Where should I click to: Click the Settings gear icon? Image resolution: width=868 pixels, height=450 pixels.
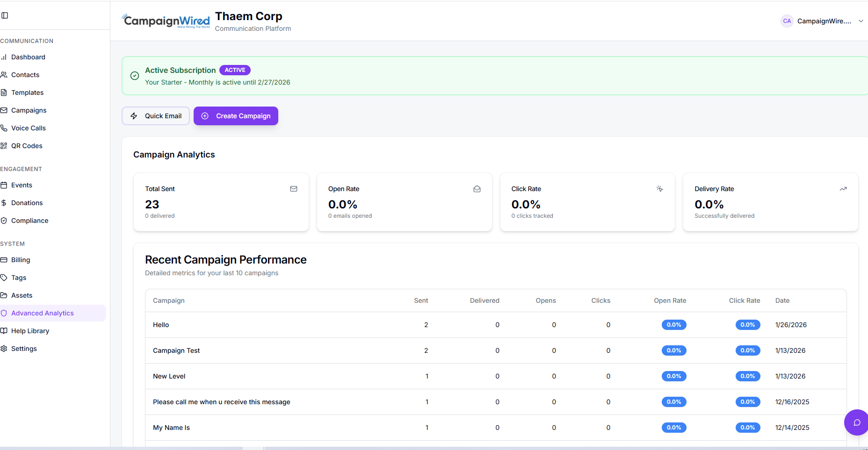pyautogui.click(x=4, y=349)
